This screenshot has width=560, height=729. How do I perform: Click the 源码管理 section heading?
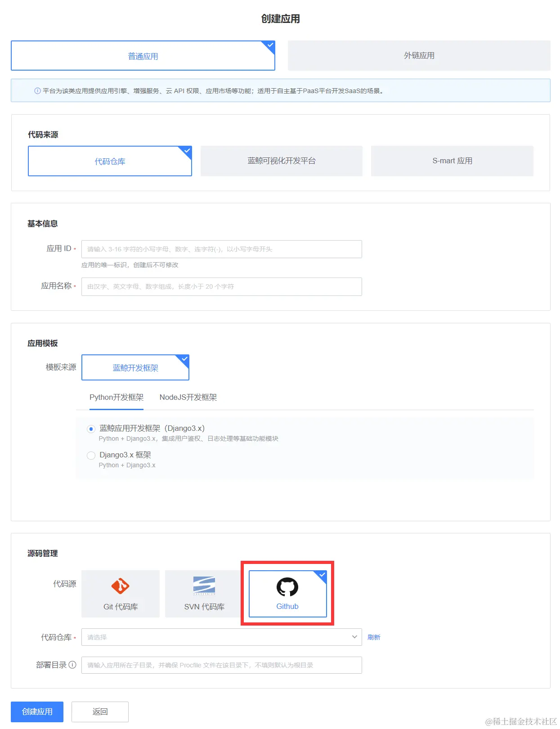pos(43,553)
